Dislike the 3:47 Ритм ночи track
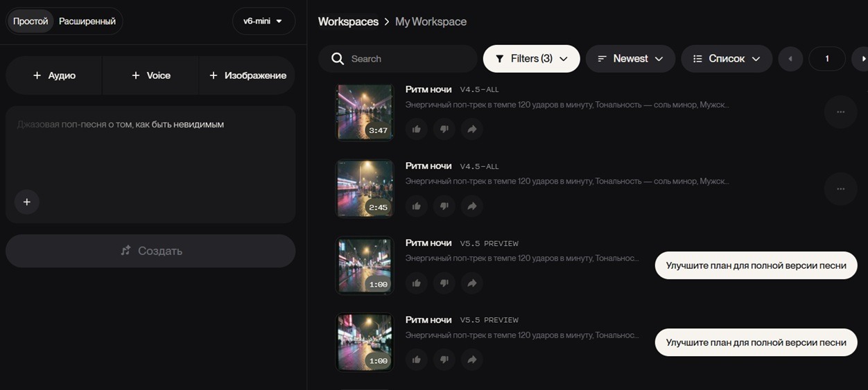 pyautogui.click(x=444, y=129)
